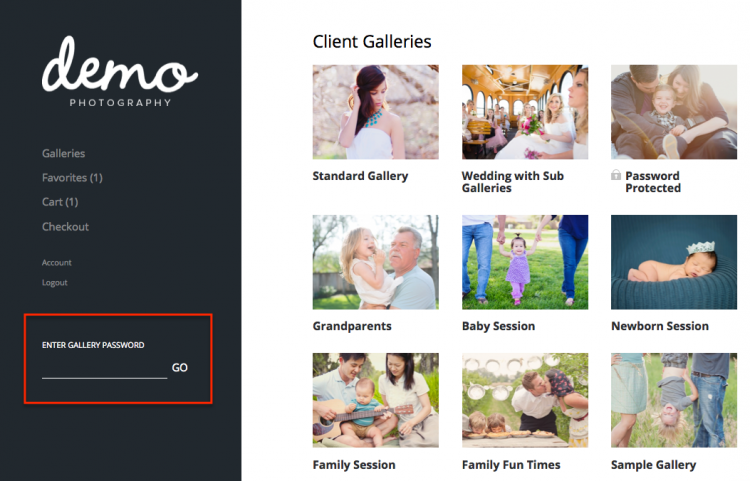
Task: Open the Wedding with Sub Galleries thumbnail
Action: pos(525,112)
